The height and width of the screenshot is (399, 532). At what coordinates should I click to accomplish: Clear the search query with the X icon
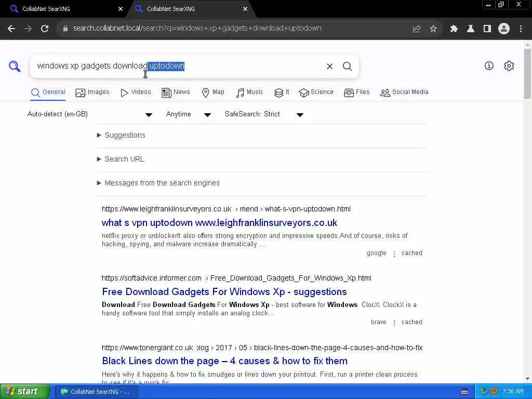click(x=329, y=66)
